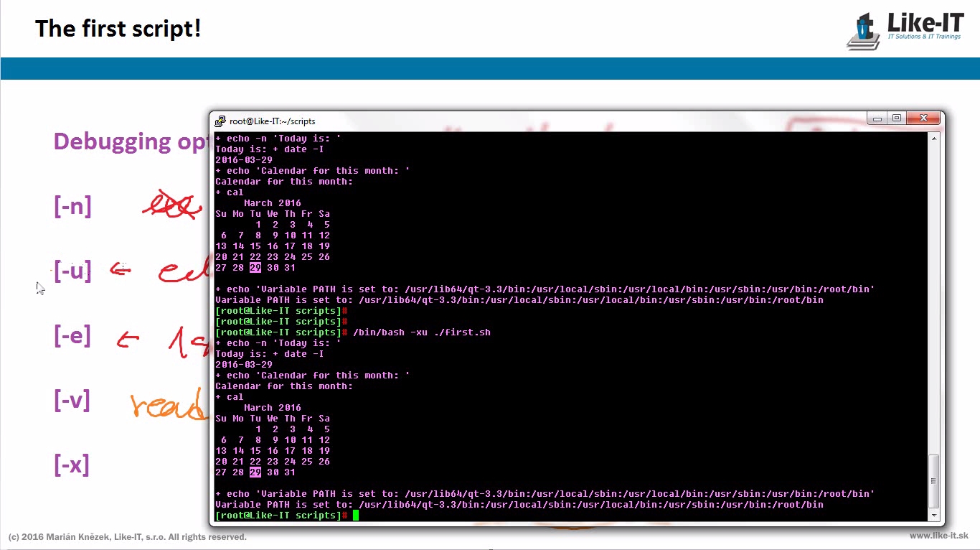The height and width of the screenshot is (550, 980).
Task: Click the terminal scrollbar down arrow
Action: click(x=933, y=515)
